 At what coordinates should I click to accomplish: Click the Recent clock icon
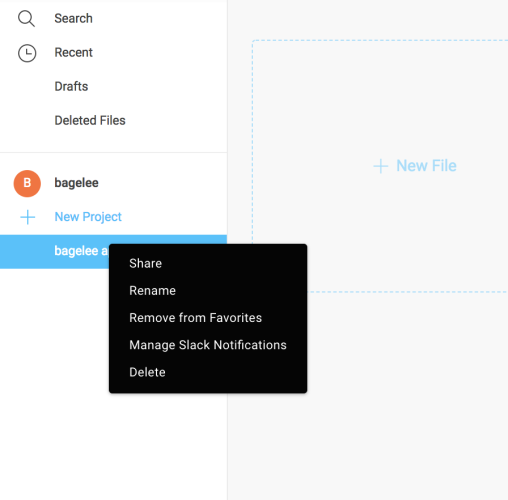point(27,53)
